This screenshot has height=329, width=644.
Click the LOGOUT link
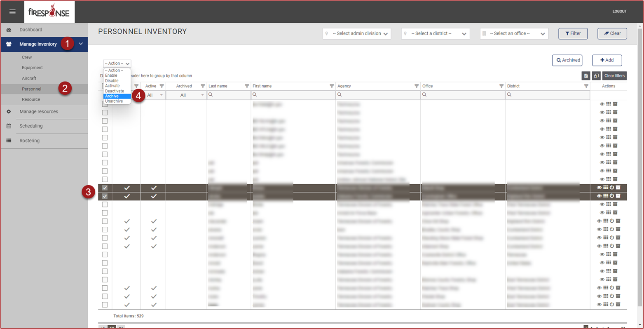click(x=619, y=12)
